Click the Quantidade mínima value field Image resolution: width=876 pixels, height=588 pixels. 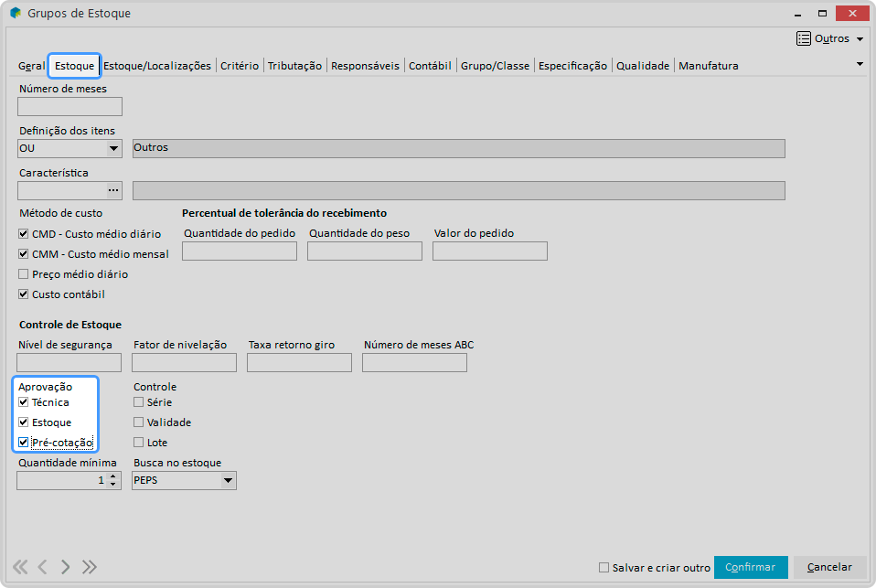(x=61, y=481)
